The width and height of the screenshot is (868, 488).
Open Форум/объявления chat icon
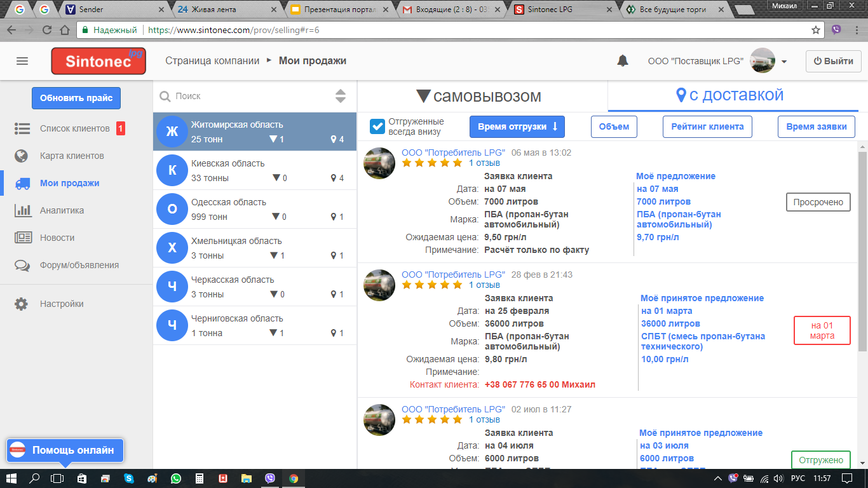(x=22, y=265)
